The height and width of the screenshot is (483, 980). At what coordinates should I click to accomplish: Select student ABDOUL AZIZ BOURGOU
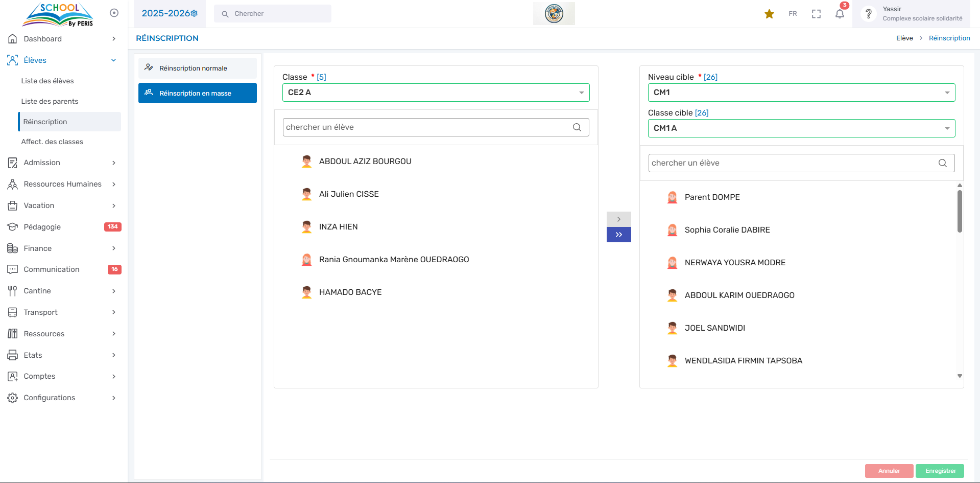coord(365,162)
